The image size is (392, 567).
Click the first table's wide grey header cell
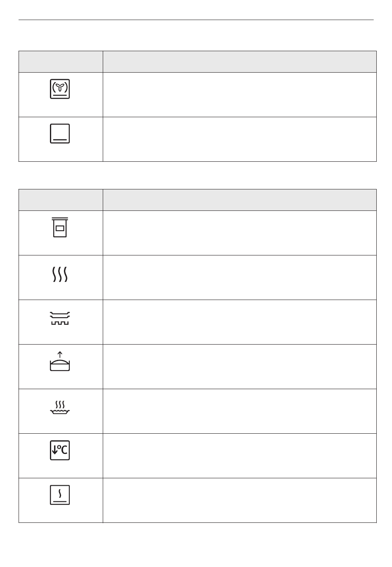[x=240, y=62]
